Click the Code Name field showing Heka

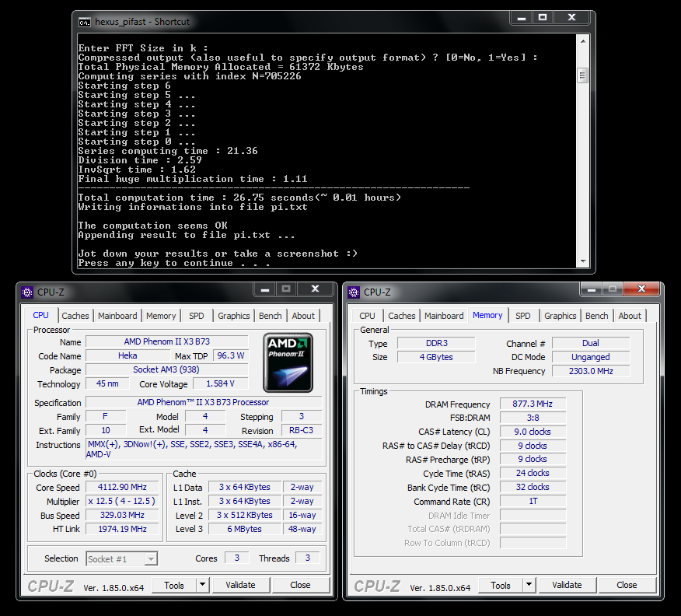click(127, 355)
